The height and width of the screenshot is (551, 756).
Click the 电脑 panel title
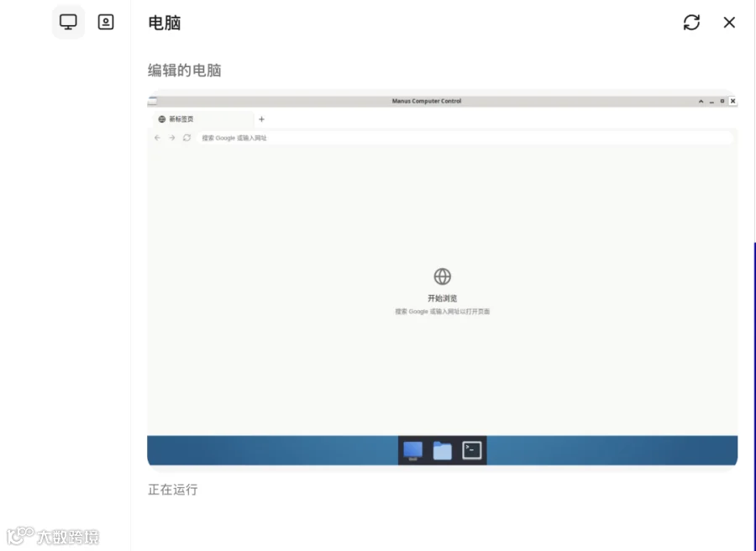164,23
